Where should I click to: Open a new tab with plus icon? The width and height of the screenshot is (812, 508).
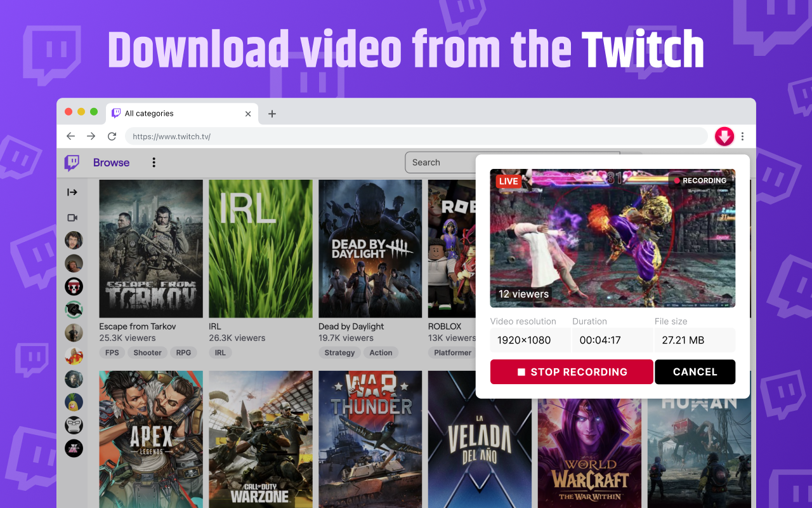click(x=272, y=114)
